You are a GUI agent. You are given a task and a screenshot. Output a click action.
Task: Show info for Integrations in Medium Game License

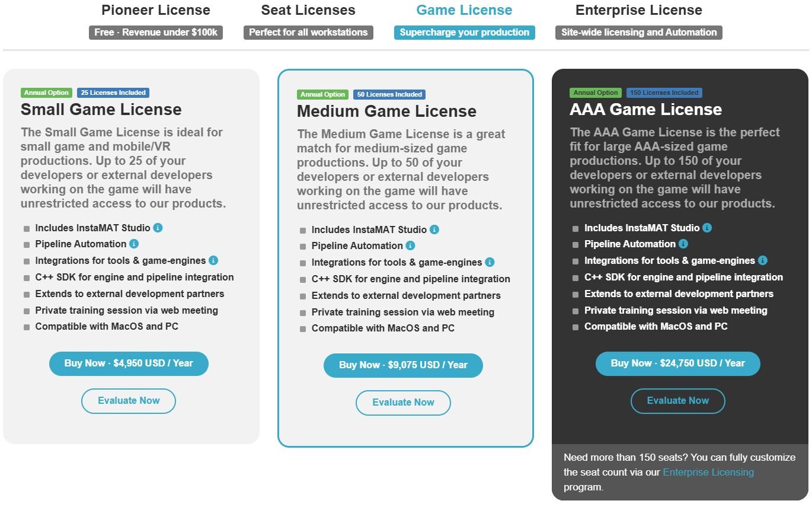coord(490,262)
